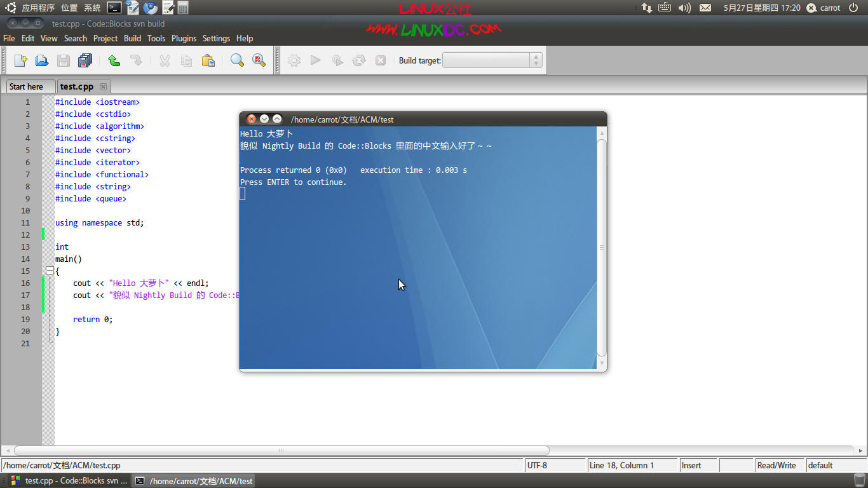Close the test.cpp editor tab
The height and width of the screenshot is (488, 868).
[x=104, y=86]
